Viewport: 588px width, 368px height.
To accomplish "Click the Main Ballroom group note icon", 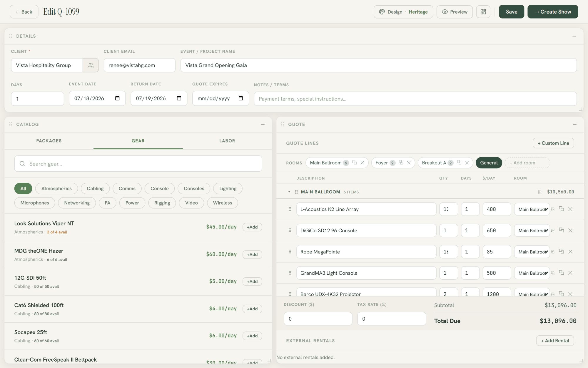I will [539, 192].
